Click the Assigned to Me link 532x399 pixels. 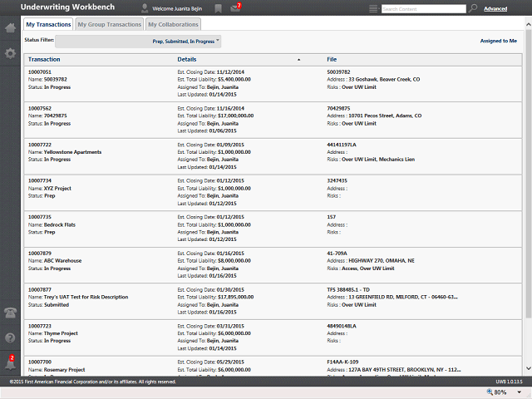(x=499, y=41)
